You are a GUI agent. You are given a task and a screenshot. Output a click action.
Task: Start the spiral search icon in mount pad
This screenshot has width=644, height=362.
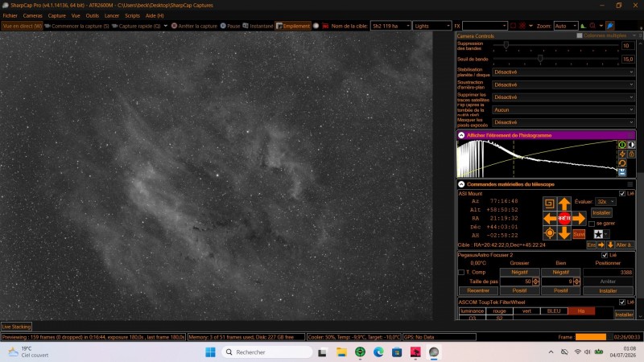[550, 204]
